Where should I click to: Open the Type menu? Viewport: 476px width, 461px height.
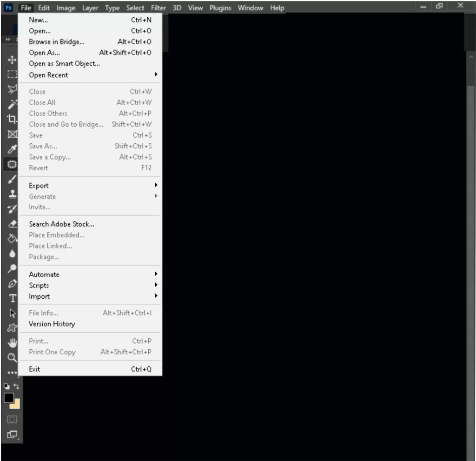pos(112,7)
